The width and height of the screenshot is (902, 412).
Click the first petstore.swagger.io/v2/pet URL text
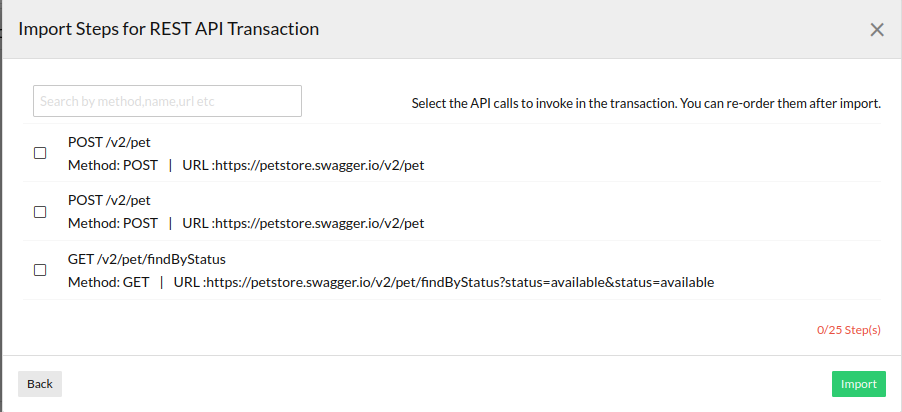[x=319, y=165]
